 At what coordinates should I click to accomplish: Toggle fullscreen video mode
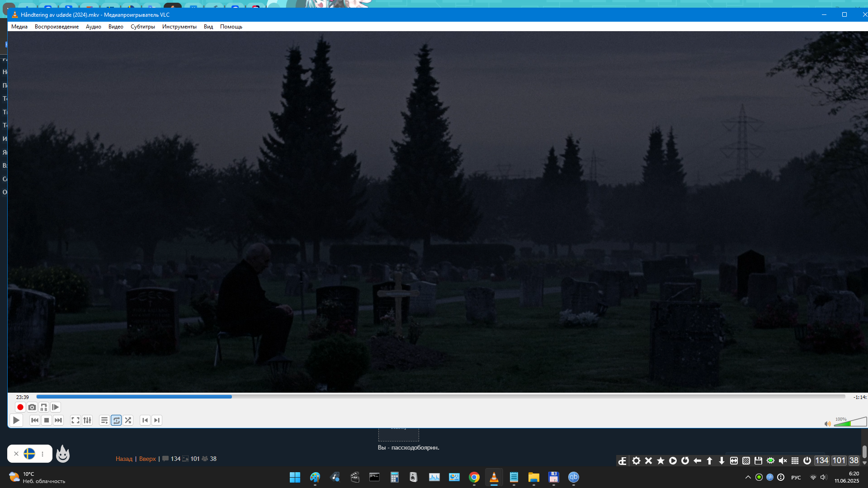pos(75,420)
